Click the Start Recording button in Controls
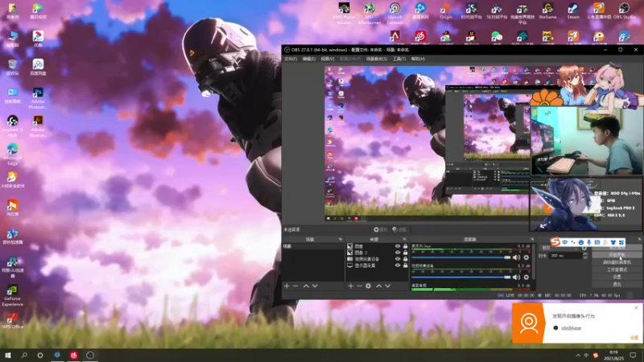The image size is (644, 362). pos(617,255)
